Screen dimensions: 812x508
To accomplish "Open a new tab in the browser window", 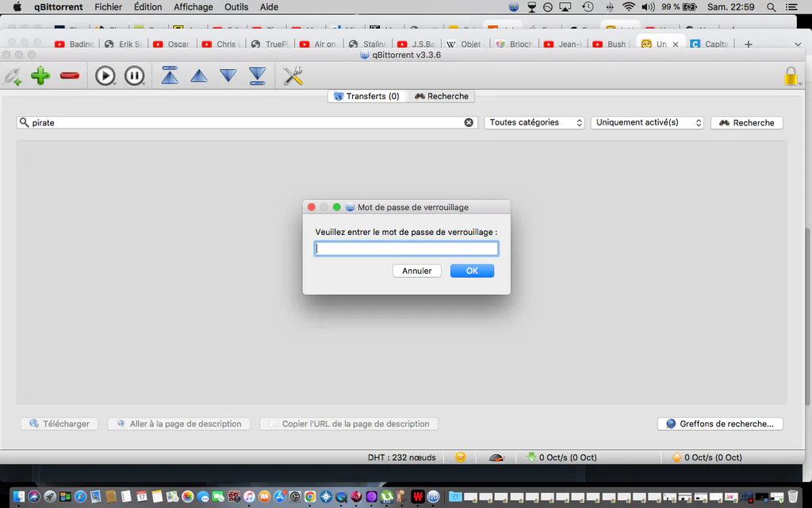I will pos(749,44).
